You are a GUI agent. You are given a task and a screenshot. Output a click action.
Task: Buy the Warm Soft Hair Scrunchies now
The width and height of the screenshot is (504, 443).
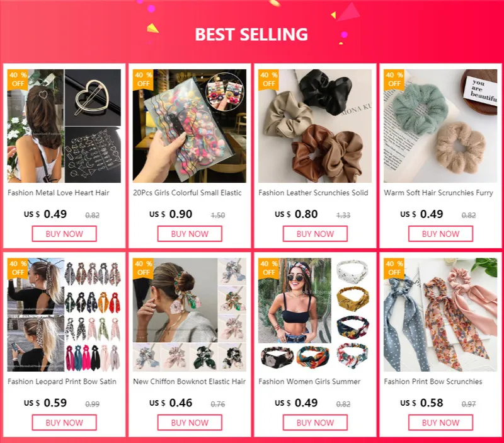pyautogui.click(x=440, y=234)
